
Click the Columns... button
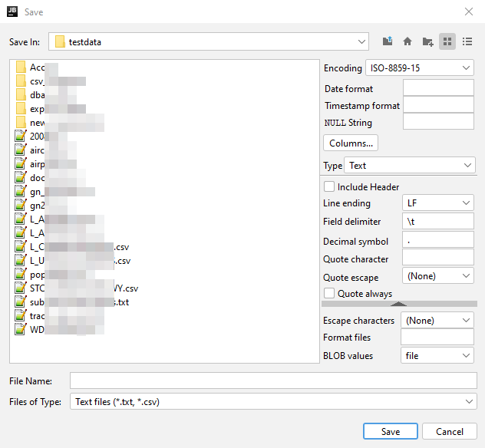click(351, 143)
